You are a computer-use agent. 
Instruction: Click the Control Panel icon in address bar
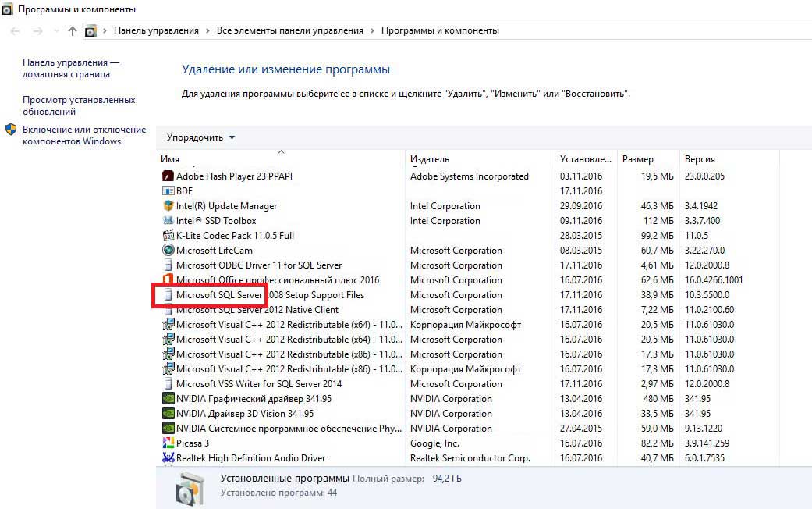tap(90, 31)
